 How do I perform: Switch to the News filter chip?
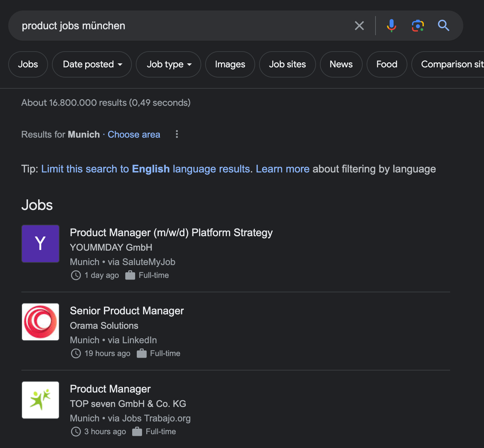coord(341,64)
